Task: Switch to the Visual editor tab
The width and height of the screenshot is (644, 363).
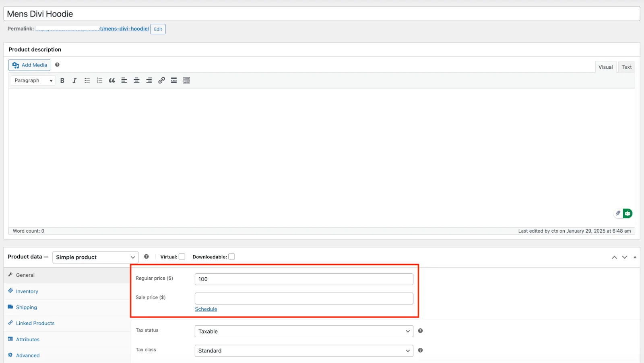Action: 605,67
